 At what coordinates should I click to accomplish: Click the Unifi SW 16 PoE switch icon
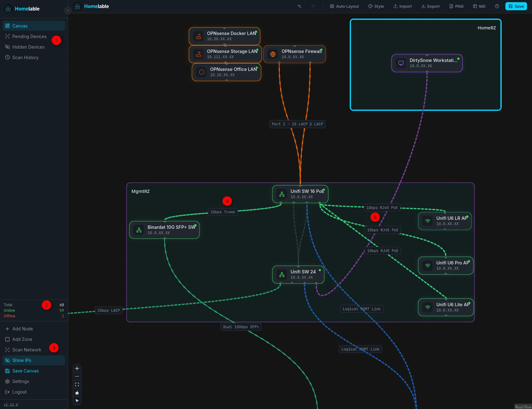(282, 194)
